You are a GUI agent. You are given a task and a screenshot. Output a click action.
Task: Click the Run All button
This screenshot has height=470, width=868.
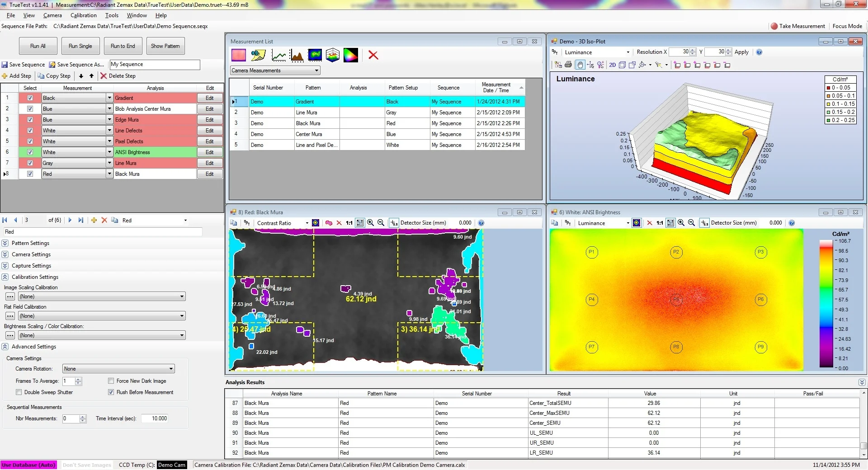click(x=38, y=46)
